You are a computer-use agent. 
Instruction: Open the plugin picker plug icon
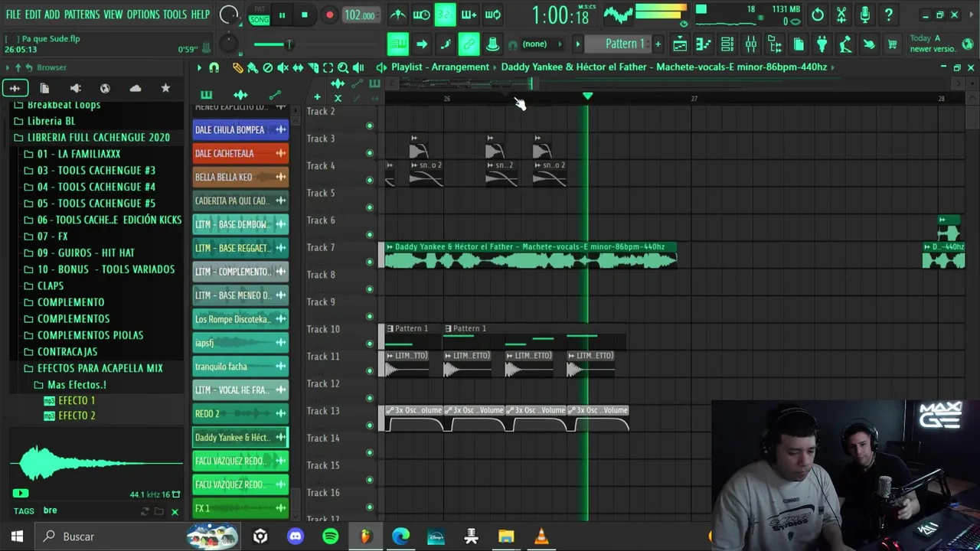tap(822, 44)
